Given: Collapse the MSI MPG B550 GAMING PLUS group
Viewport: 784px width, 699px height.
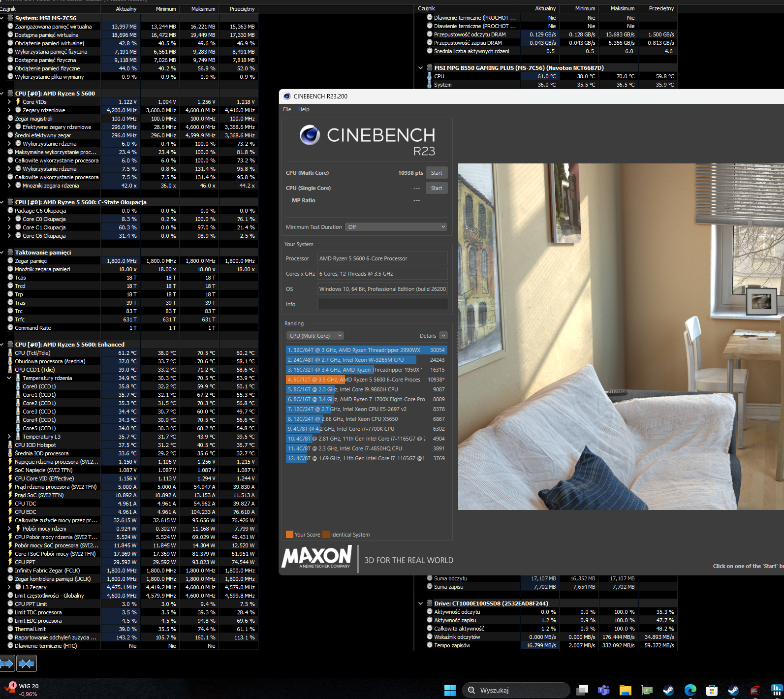Looking at the screenshot, I should [420, 68].
